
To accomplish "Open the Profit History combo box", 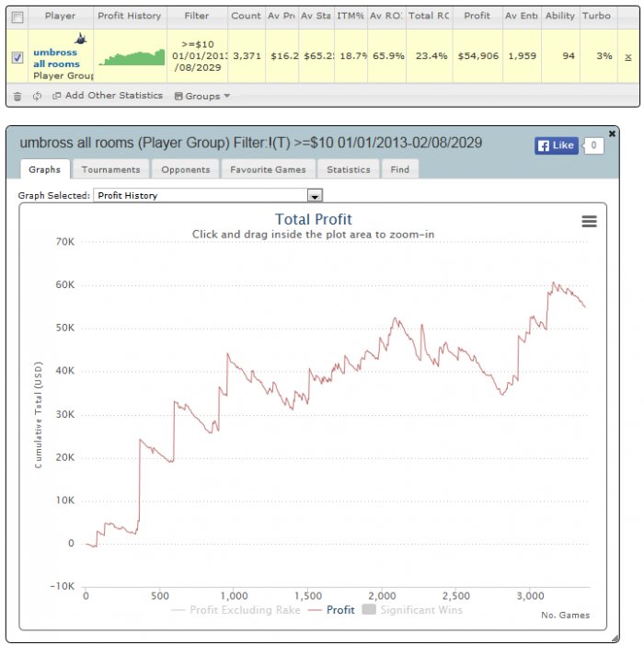I will coord(208,195).
